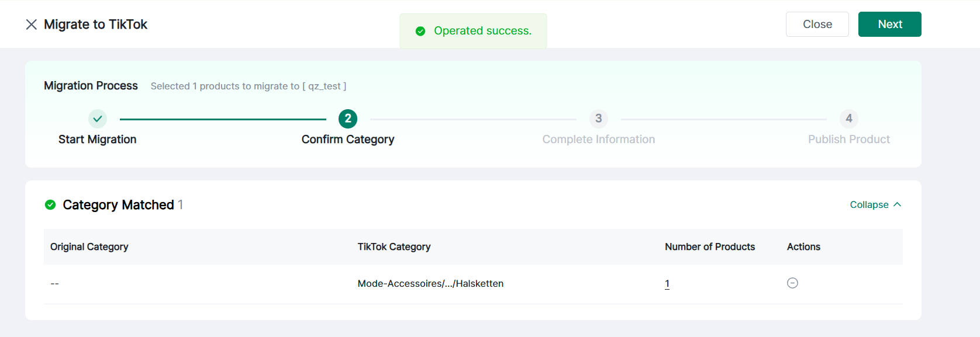
Task: Click the completed Start Migration checkmark icon
Action: [x=98, y=119]
